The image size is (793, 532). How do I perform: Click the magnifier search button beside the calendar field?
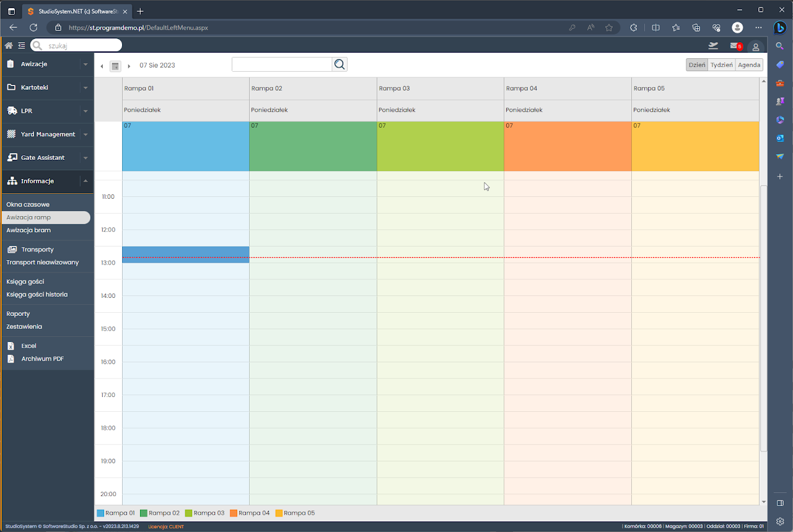coord(339,64)
